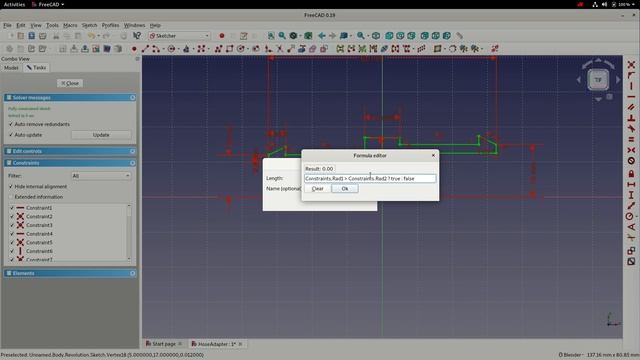640x360 pixels.
Task: Select the vertical constraint tool
Action: (x=631, y=86)
